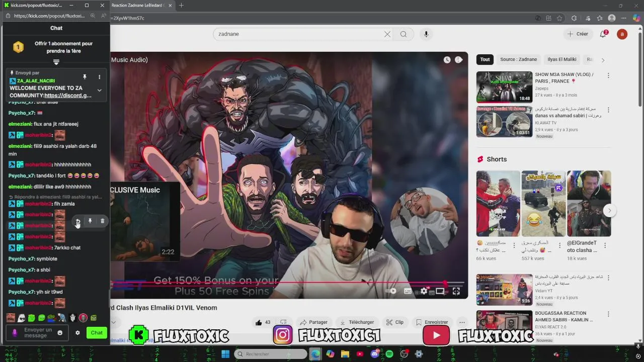This screenshot has height=362, width=644.
Task: Open more video actions ellipsis
Action: (x=462, y=322)
